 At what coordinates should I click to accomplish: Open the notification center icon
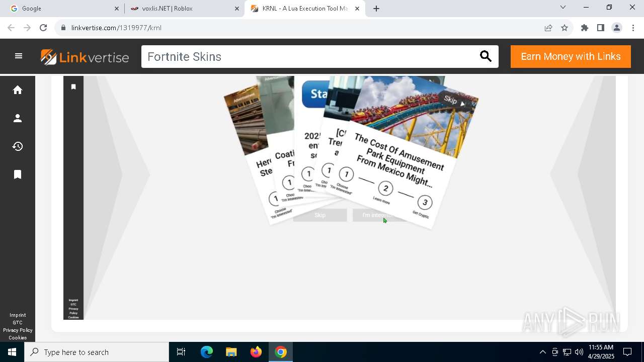tap(627, 352)
